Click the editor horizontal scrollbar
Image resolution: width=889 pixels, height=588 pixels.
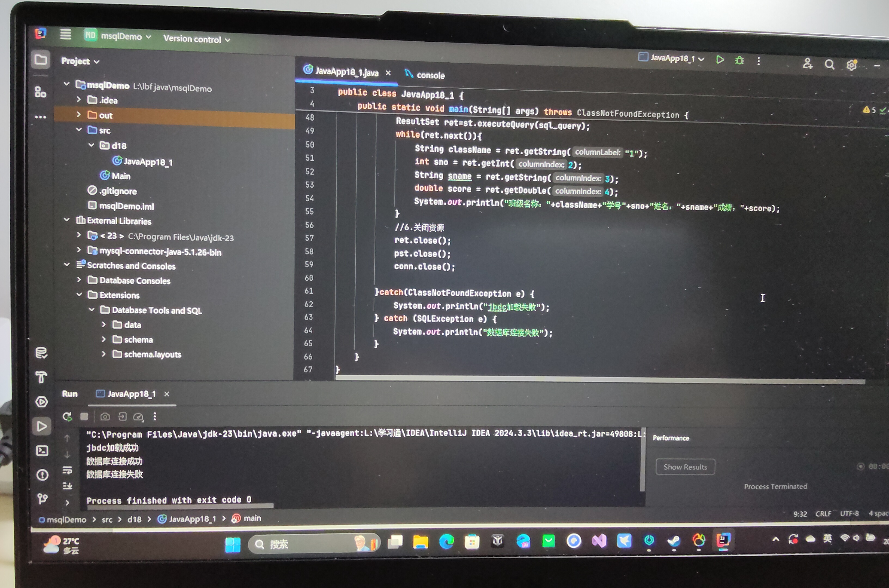coord(600,379)
